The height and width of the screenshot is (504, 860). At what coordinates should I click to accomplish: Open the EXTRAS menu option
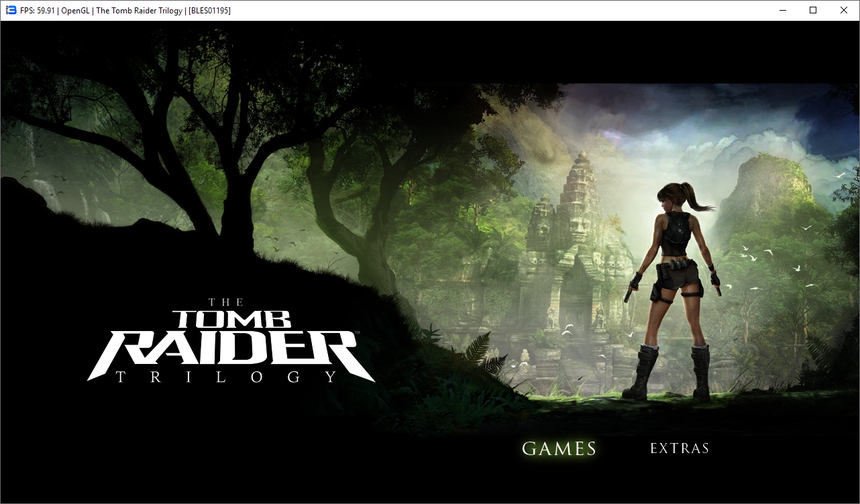[x=680, y=448]
